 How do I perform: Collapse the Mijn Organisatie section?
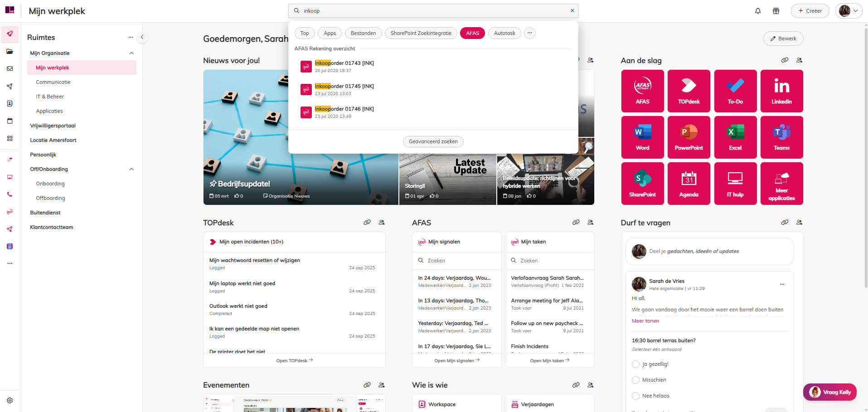131,53
